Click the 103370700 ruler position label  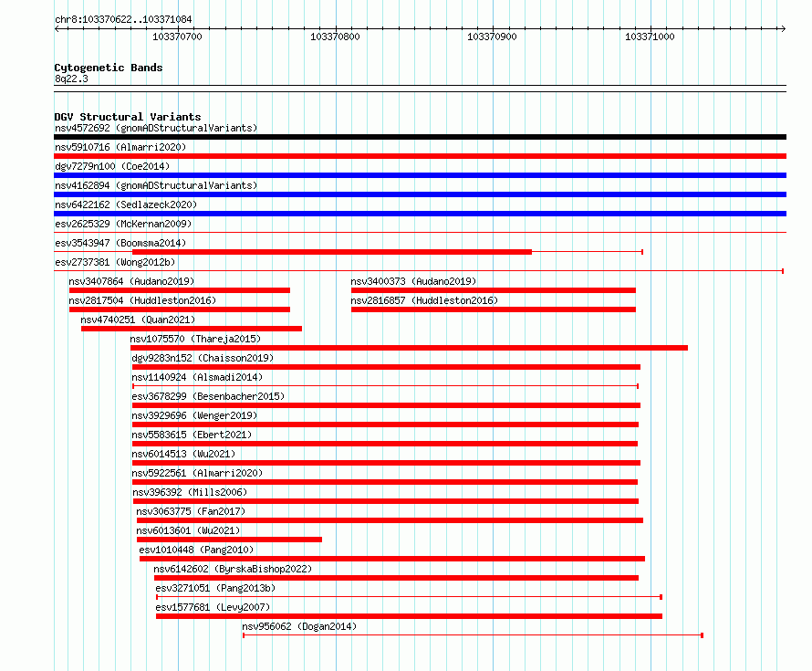(x=177, y=37)
